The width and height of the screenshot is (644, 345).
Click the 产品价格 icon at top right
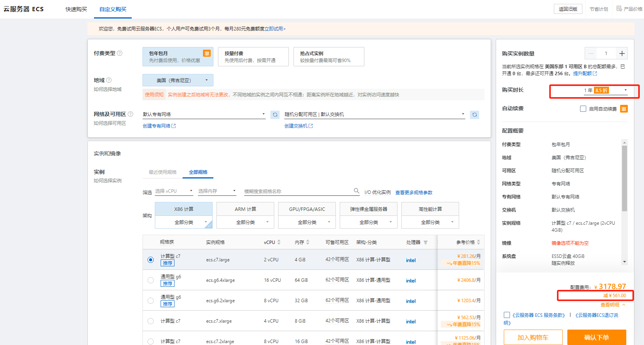coord(619,8)
